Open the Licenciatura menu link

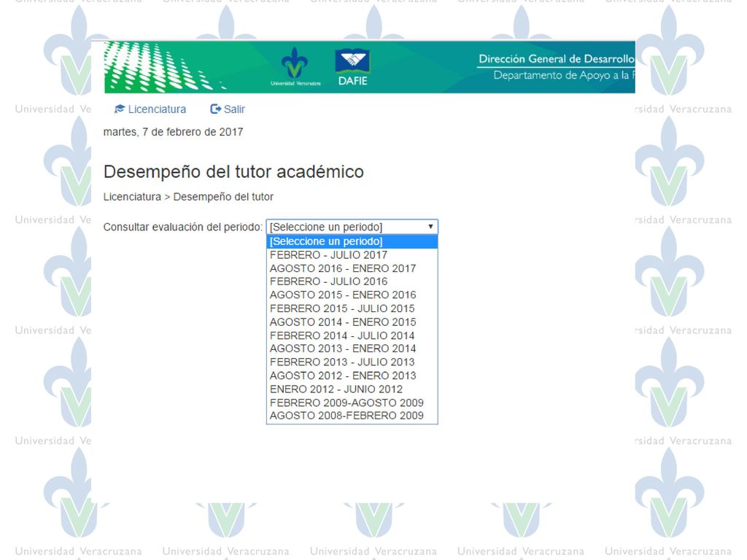click(x=150, y=109)
